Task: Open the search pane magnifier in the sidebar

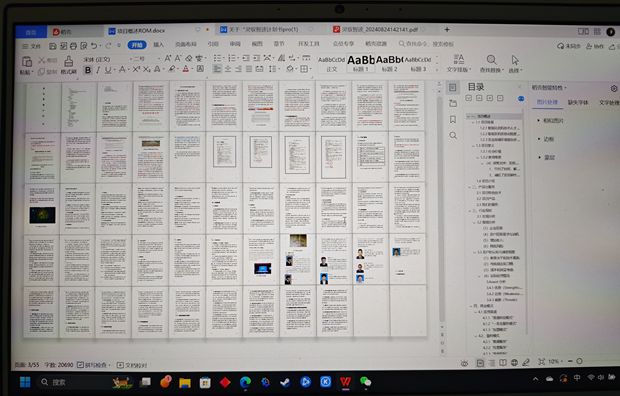Action: tap(453, 136)
